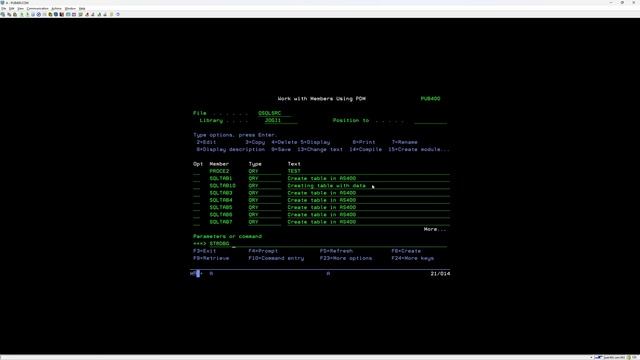Image resolution: width=640 pixels, height=360 pixels.
Task: Click the 14=Compile option text
Action: pos(366,150)
